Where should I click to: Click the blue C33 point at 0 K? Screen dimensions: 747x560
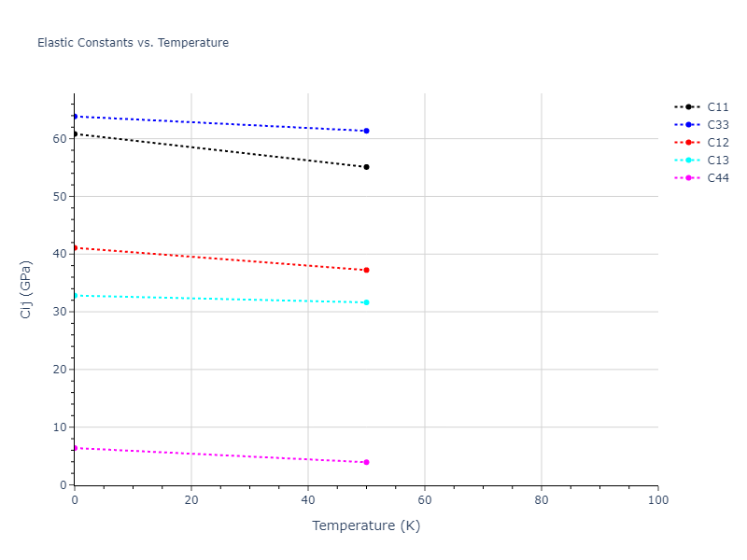75,116
